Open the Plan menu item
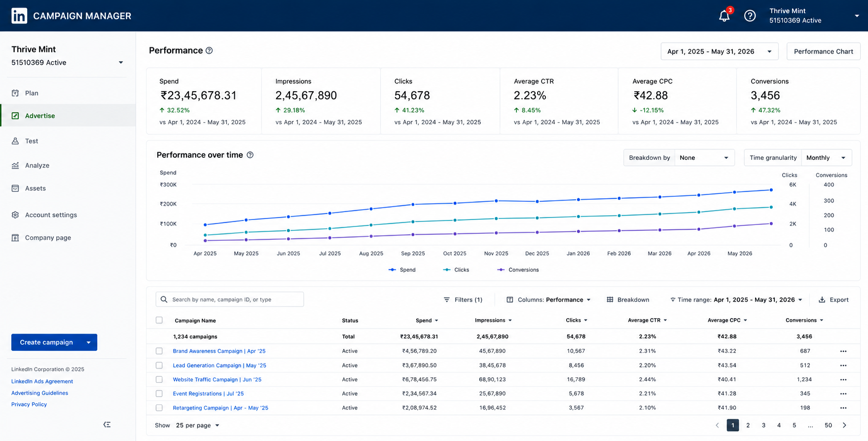This screenshot has width=868, height=441. [68, 93]
